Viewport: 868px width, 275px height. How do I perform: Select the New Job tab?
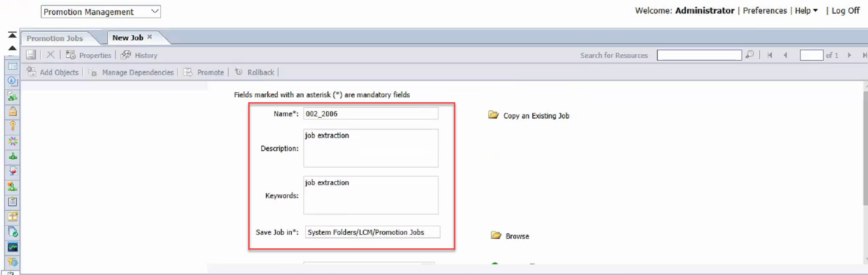tap(128, 38)
